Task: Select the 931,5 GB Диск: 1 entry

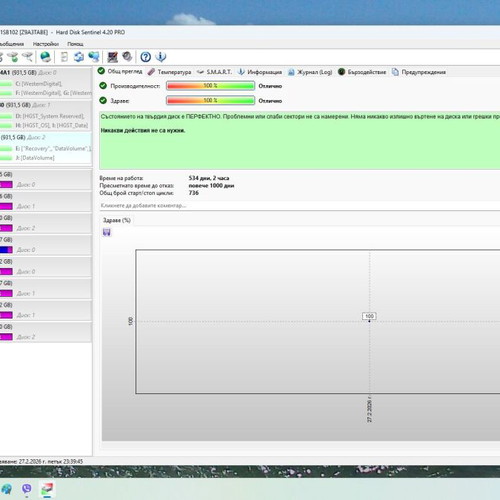Action: [x=46, y=105]
